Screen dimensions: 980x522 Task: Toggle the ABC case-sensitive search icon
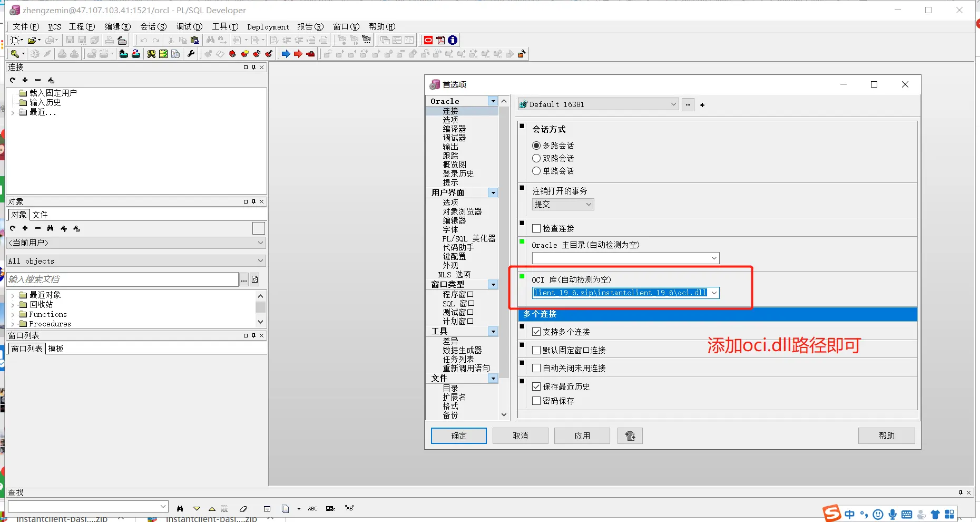[x=312, y=509]
